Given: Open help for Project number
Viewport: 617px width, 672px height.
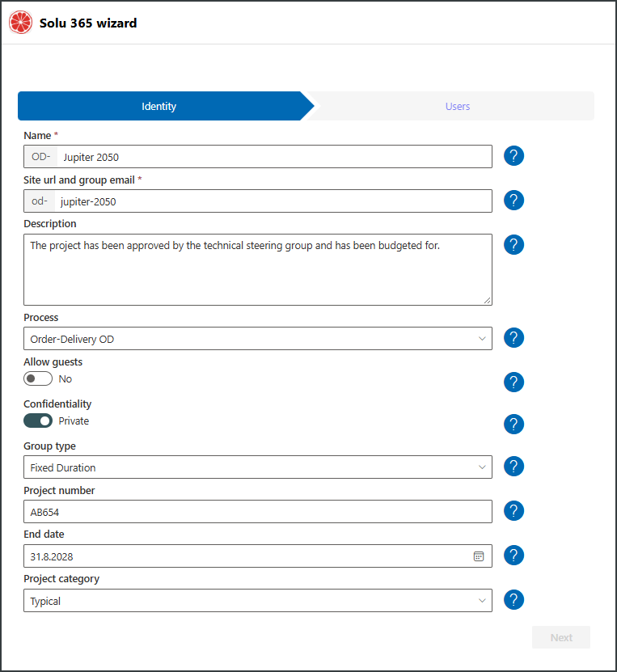Looking at the screenshot, I should [x=513, y=511].
